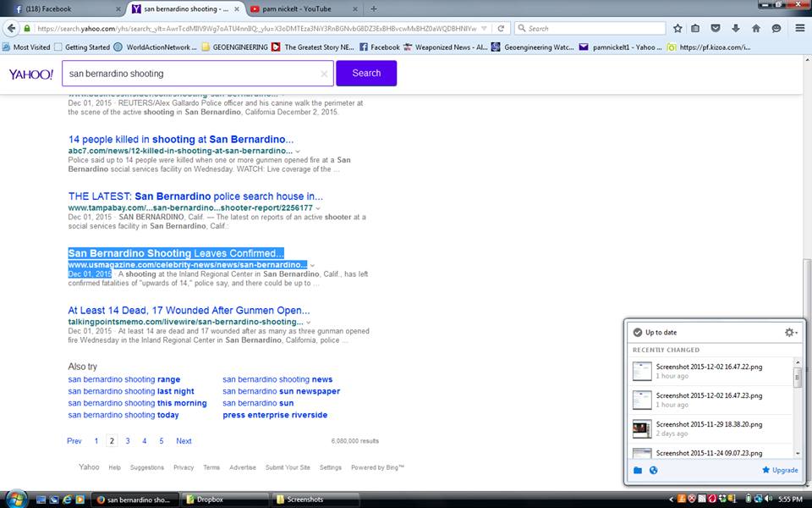The width and height of the screenshot is (812, 508).
Task: Open a new browser tab
Action: pos(373,8)
